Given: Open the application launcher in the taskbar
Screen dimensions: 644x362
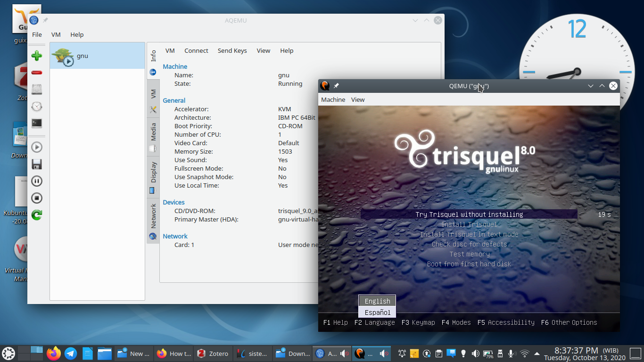Looking at the screenshot, I should click(x=8, y=353).
